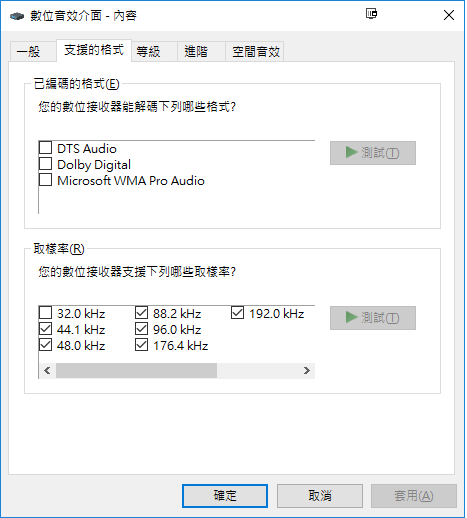Untick the 176.4 kHz checkbox
467x518 pixels.
click(x=142, y=345)
